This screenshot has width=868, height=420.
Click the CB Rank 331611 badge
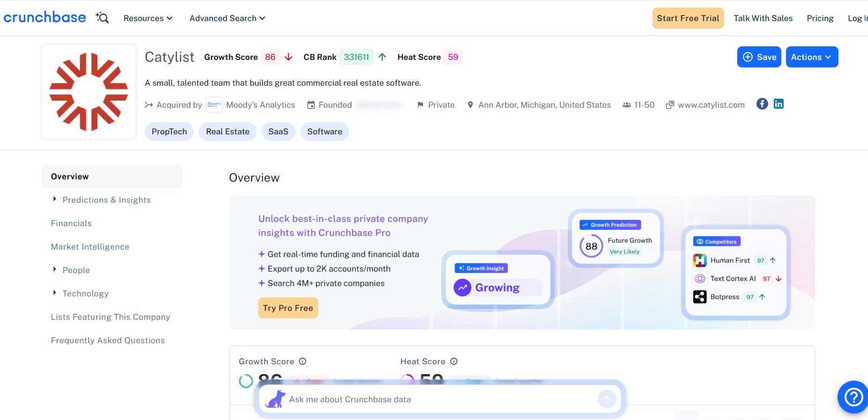[356, 57]
